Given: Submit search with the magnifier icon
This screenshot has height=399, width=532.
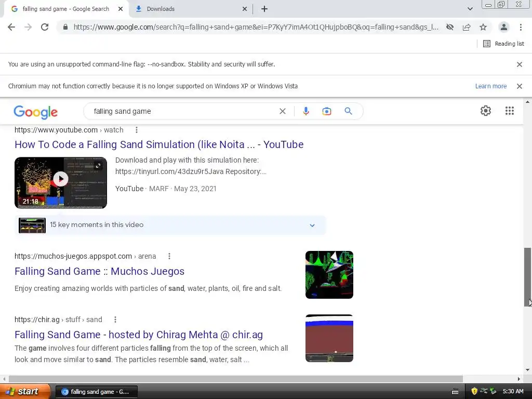Looking at the screenshot, I should (x=349, y=111).
